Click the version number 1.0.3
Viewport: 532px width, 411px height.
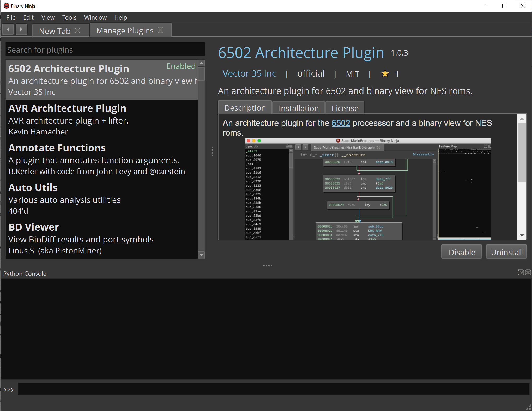click(x=399, y=53)
